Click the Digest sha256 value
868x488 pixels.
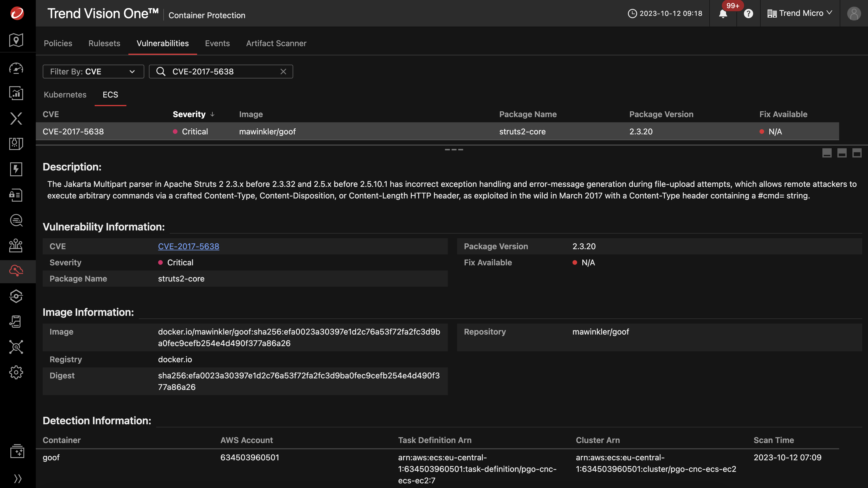299,381
